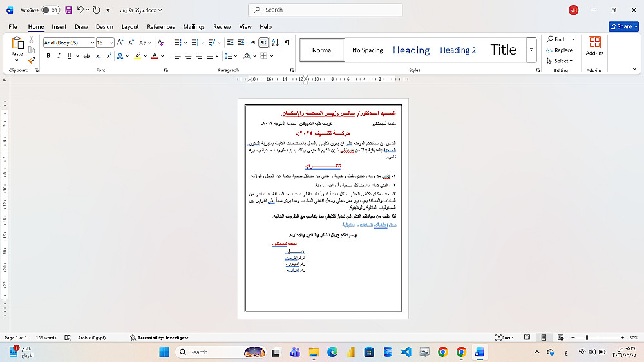The image size is (644, 362).
Task: Toggle AutoSave switch
Action: pos(50,10)
